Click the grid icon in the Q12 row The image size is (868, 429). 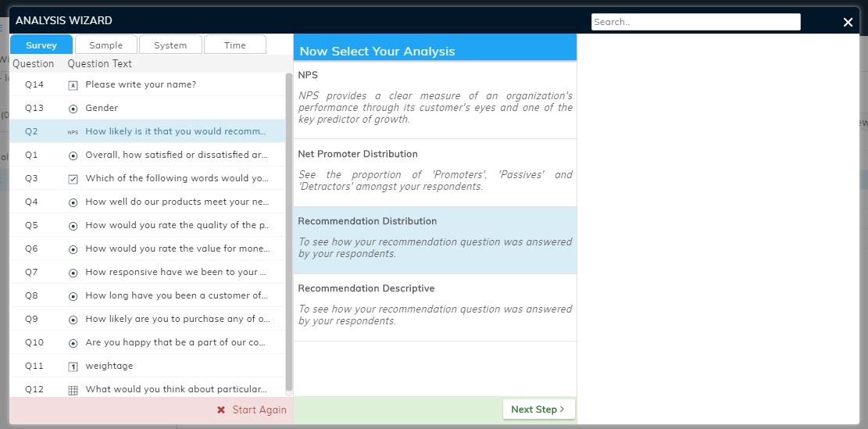(73, 390)
